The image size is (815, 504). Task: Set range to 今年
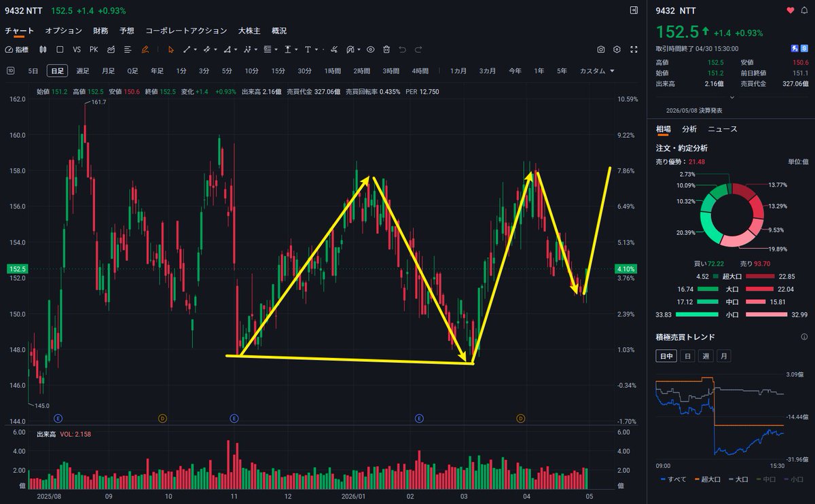pos(515,71)
